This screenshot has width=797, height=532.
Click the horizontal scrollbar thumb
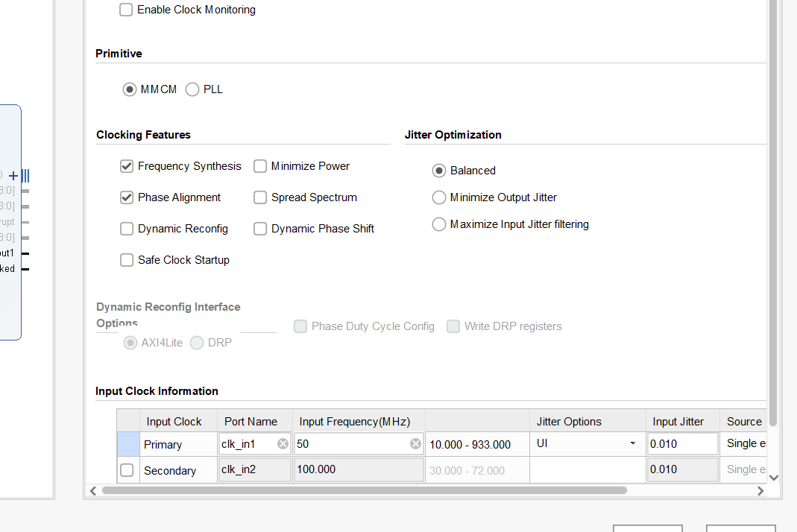point(365,490)
